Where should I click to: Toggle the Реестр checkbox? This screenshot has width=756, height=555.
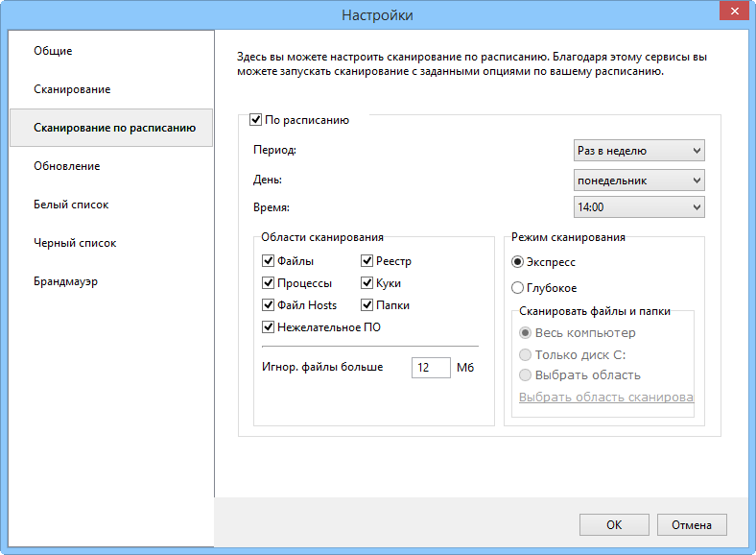click(367, 261)
